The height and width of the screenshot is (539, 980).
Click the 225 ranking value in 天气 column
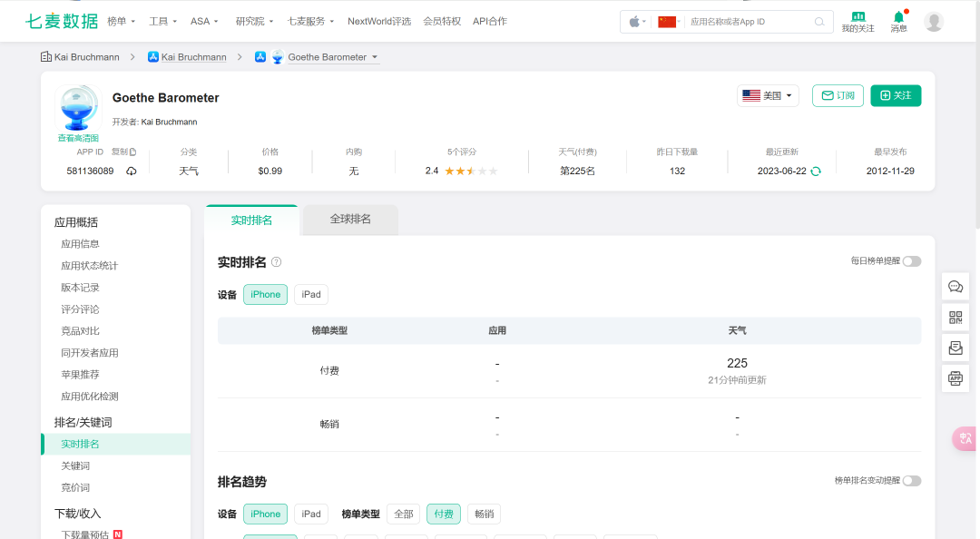click(x=737, y=363)
